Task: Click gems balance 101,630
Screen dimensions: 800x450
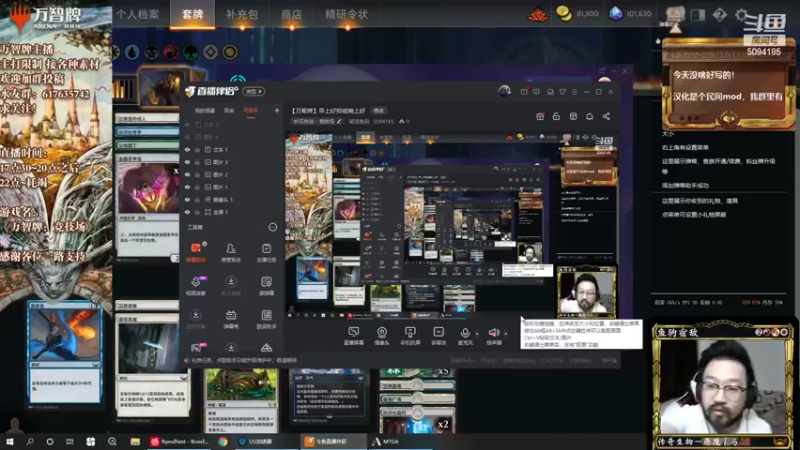Action: point(631,14)
